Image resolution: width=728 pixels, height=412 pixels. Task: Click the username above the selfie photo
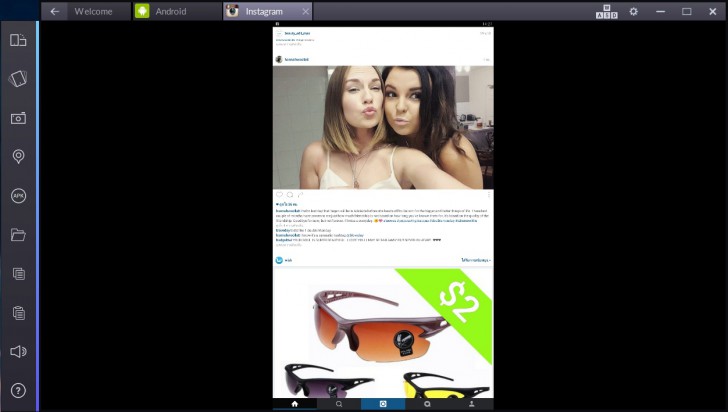pos(297,59)
